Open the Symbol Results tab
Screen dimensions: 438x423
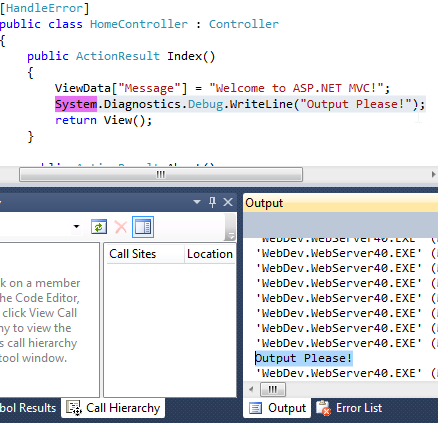28,408
